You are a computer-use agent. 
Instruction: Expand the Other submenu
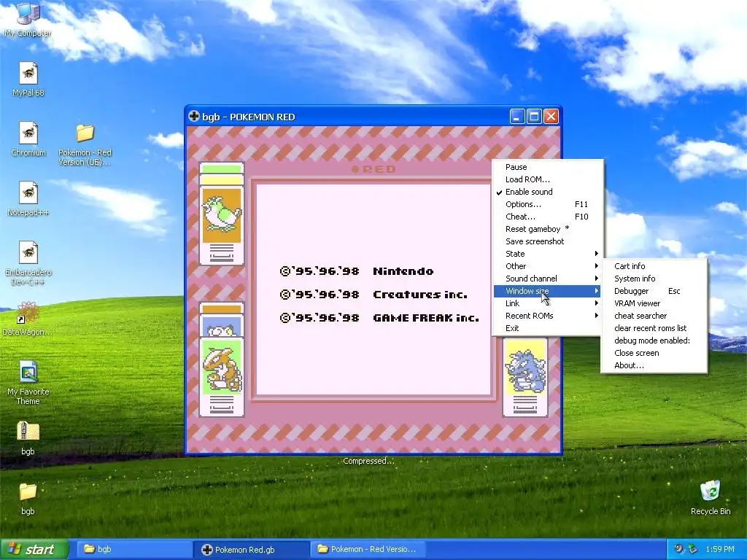pyautogui.click(x=547, y=266)
